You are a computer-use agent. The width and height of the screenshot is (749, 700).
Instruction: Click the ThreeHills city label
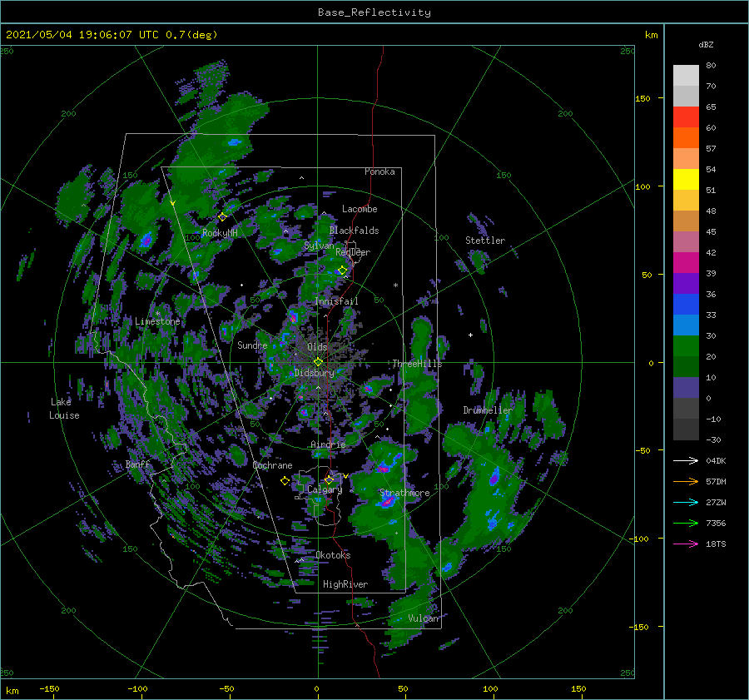pos(418,364)
